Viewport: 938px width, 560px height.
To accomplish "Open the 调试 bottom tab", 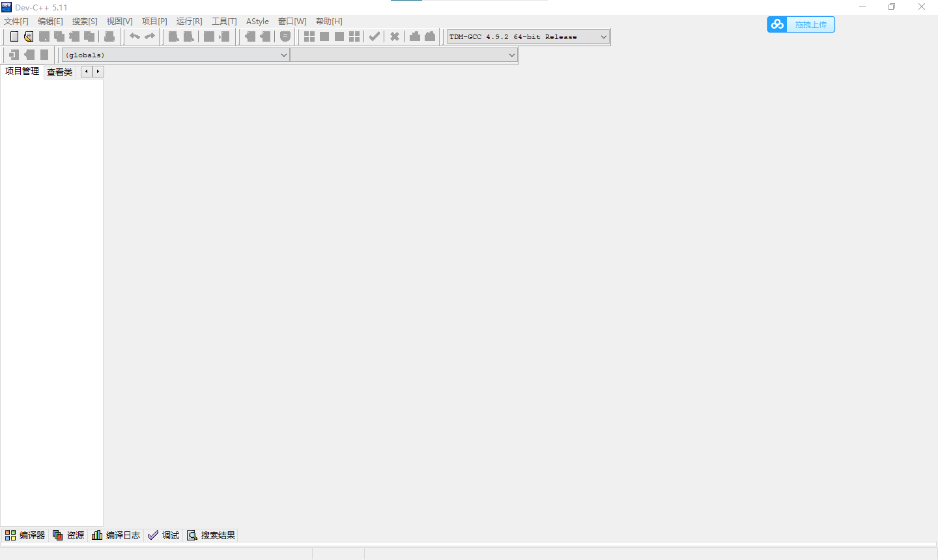I will (x=163, y=535).
